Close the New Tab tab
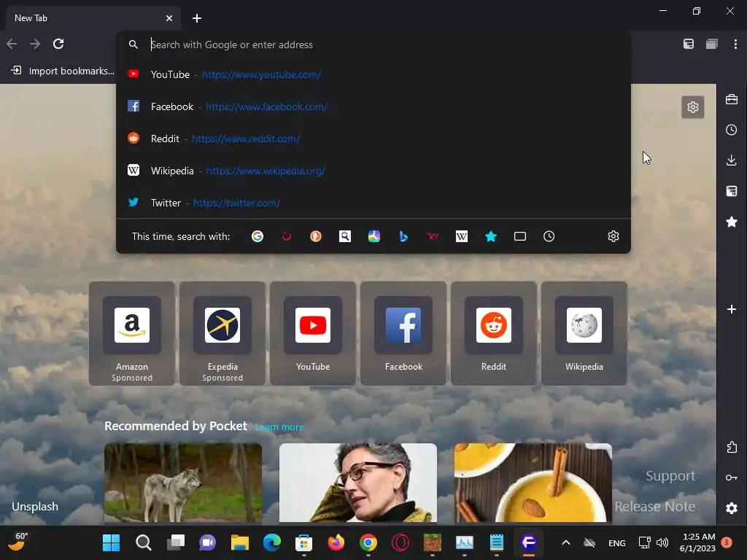Viewport: 747px width, 560px height. pyautogui.click(x=169, y=18)
